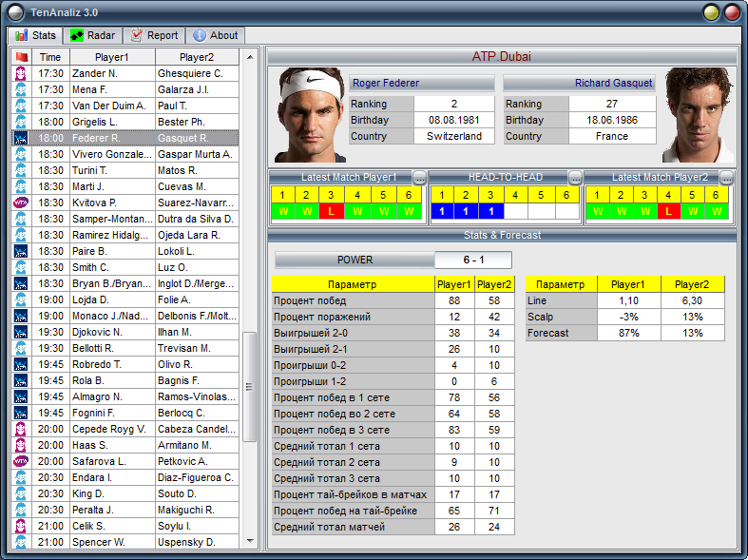Click the pink female icon in Zander N. row
This screenshot has width=748, height=560.
click(21, 73)
